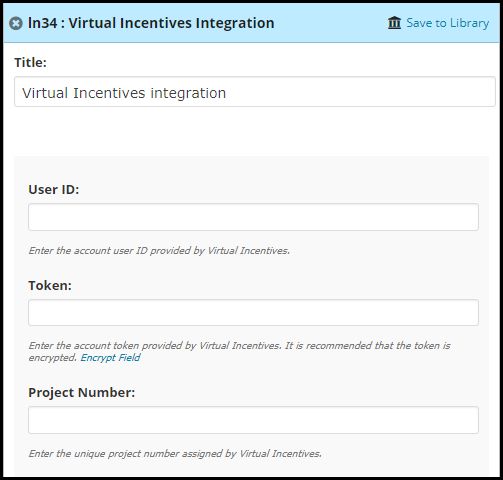
Task: Click the User ID help text
Action: [159, 251]
